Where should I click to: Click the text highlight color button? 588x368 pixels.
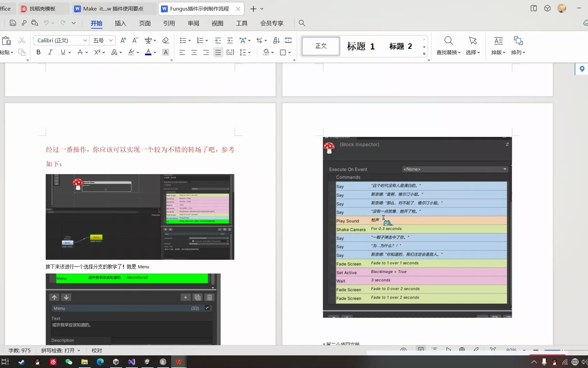pyautogui.click(x=131, y=52)
